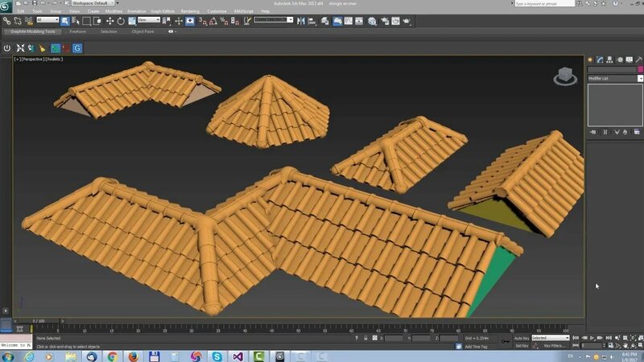
Task: Activate the Select Object tool
Action: point(65,21)
